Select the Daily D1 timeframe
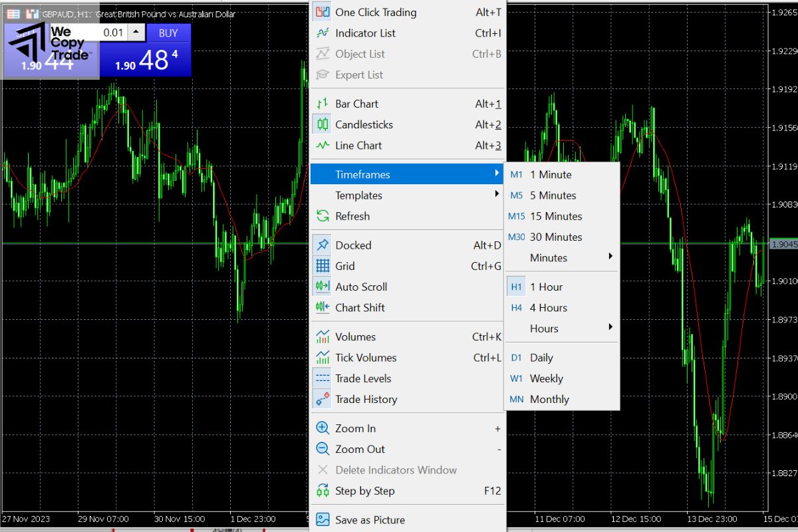This screenshot has height=532, width=798. pyautogui.click(x=541, y=357)
